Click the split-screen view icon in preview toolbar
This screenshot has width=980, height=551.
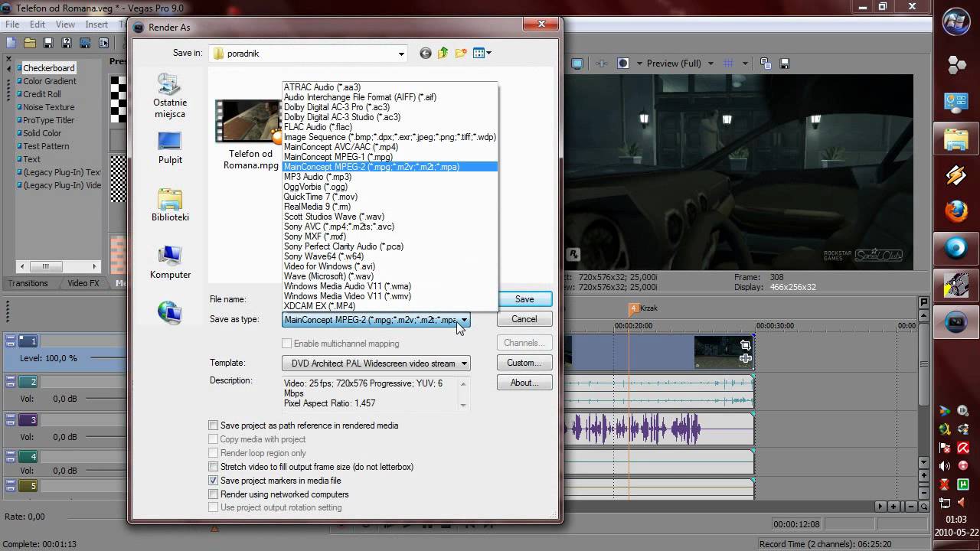(x=622, y=64)
